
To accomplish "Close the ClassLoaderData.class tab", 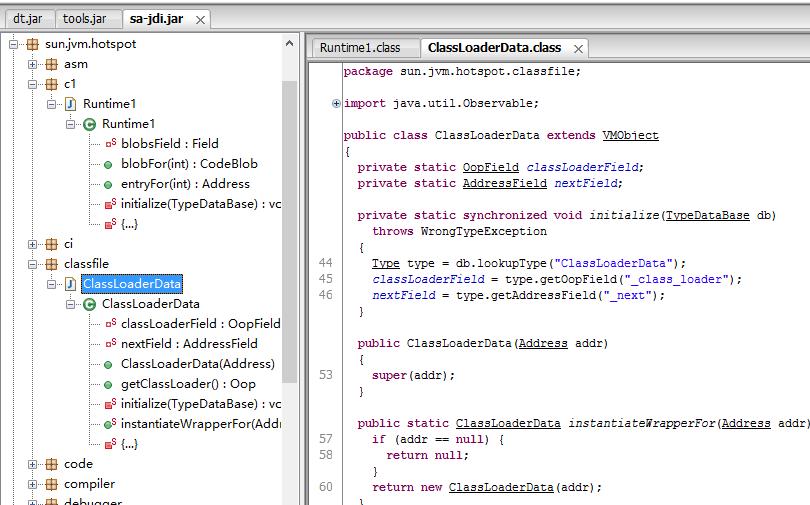I will click(579, 49).
